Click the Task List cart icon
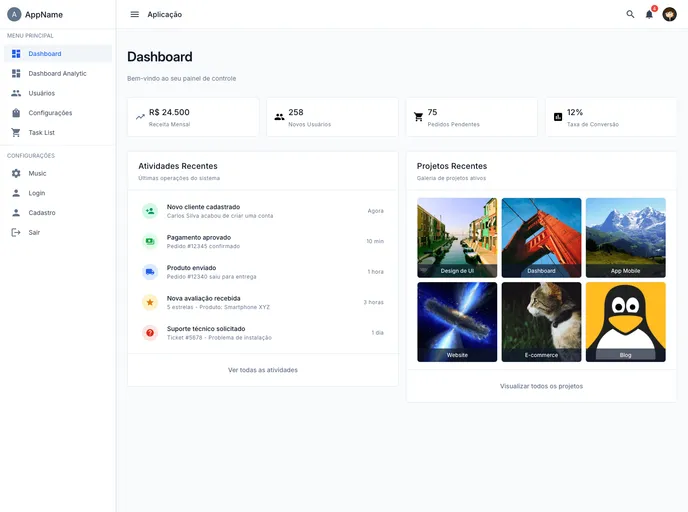Image resolution: width=688 pixels, height=512 pixels. tap(16, 132)
